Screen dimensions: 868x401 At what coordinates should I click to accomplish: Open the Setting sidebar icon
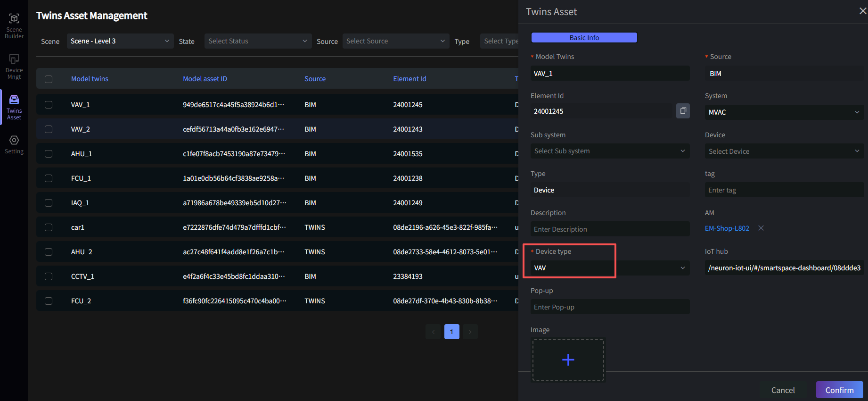14,144
